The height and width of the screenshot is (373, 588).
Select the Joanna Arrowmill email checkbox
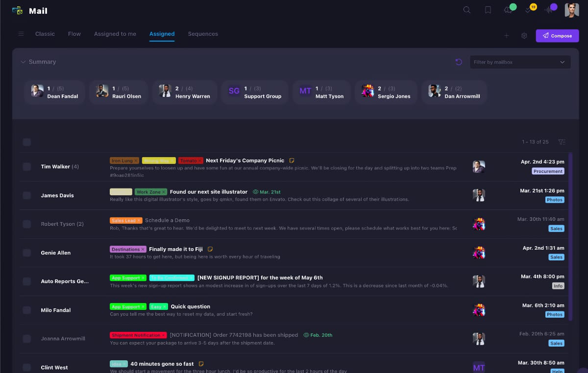pyautogui.click(x=27, y=339)
